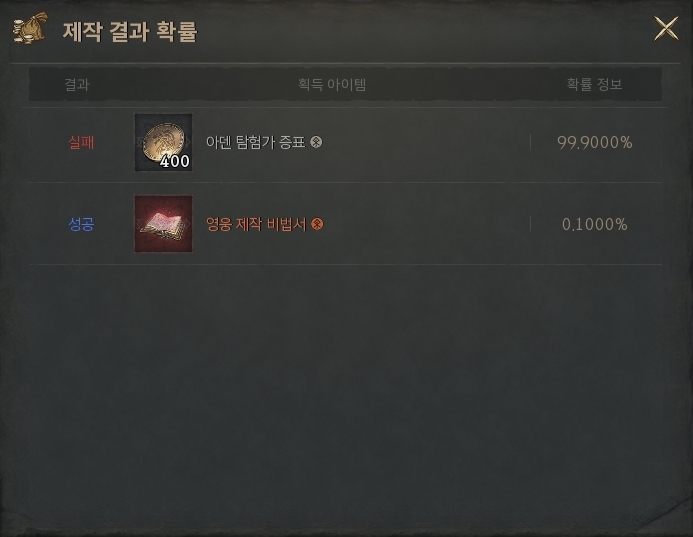
Task: Click the 영웅 제작 비법서 item name
Action: tap(256, 224)
